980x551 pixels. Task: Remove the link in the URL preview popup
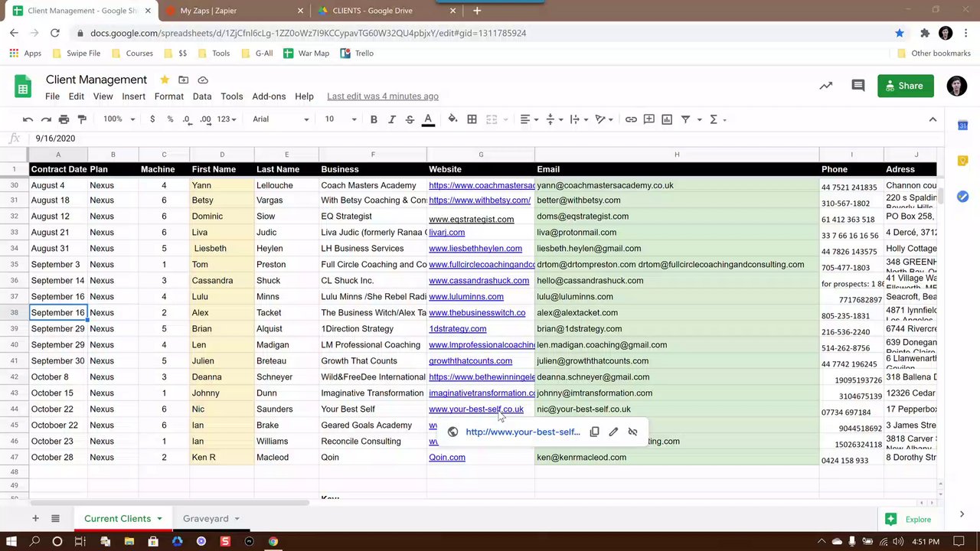click(632, 432)
